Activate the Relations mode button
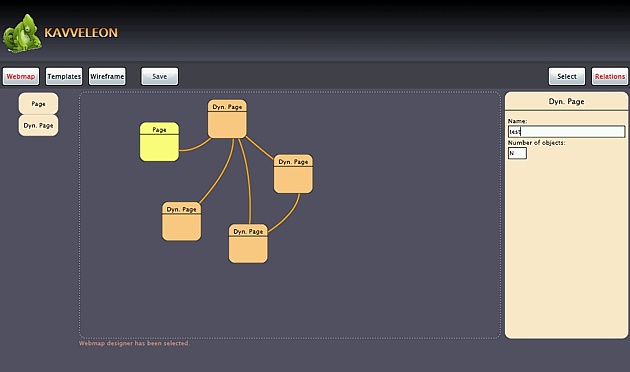This screenshot has width=630, height=372. [x=610, y=76]
